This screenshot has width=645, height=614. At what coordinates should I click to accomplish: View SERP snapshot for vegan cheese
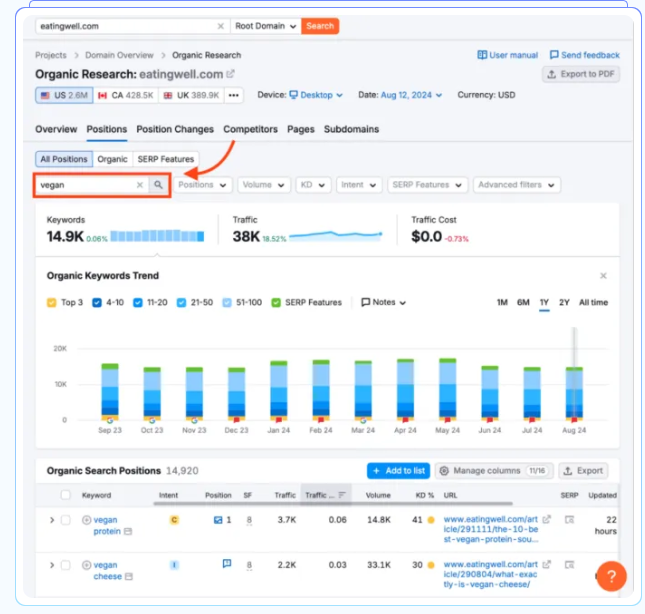[x=569, y=565]
